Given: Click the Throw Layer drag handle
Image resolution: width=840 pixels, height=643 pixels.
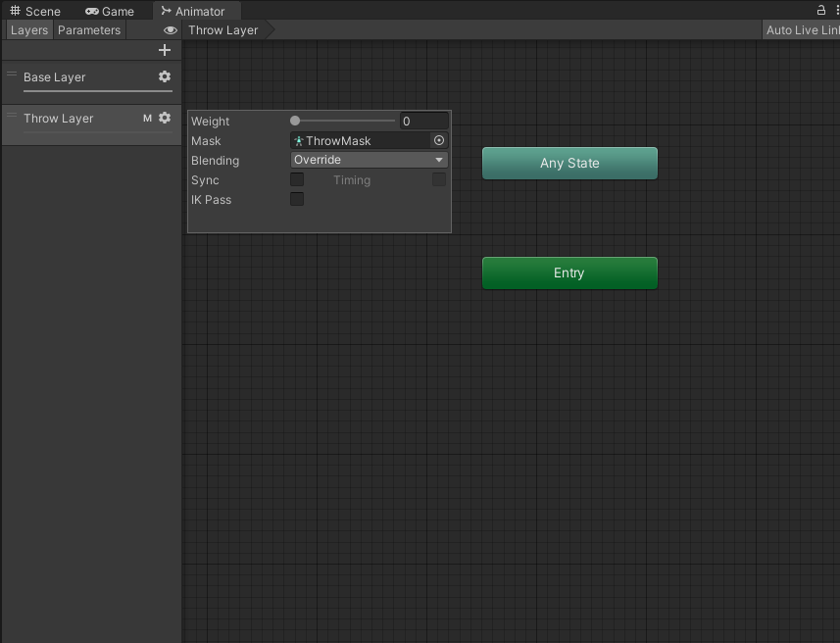Looking at the screenshot, I should (12, 116).
